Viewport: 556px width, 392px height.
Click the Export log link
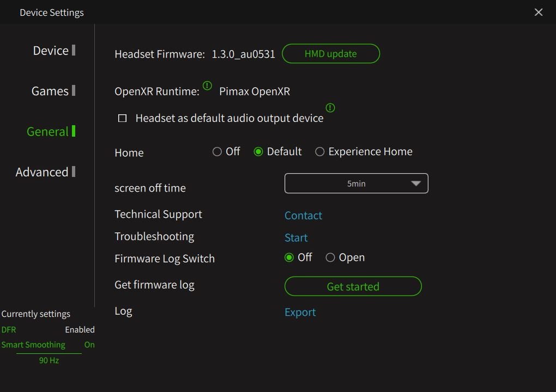300,312
